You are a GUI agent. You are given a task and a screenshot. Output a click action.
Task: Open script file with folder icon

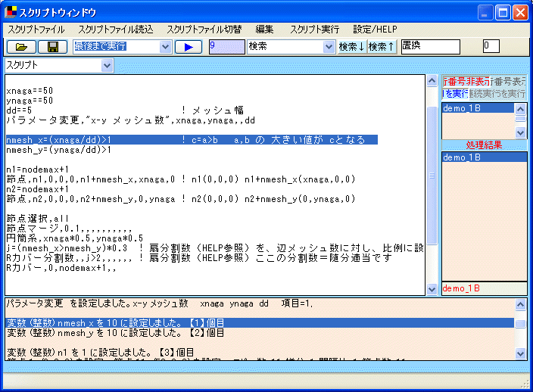point(21,46)
